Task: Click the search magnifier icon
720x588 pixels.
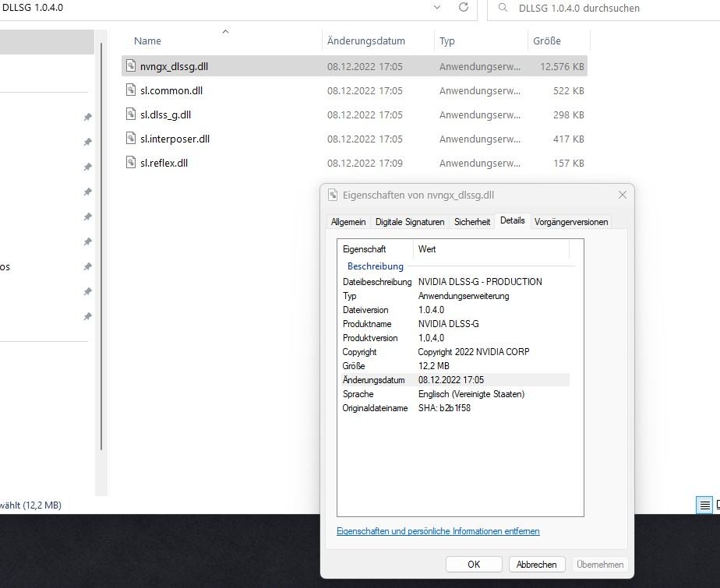Action: [x=503, y=8]
